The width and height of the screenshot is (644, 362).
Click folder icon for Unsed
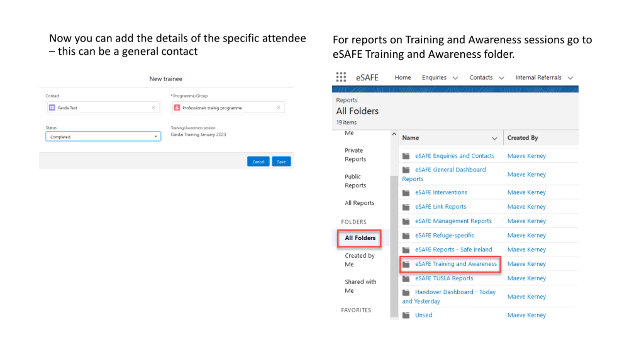point(406,315)
